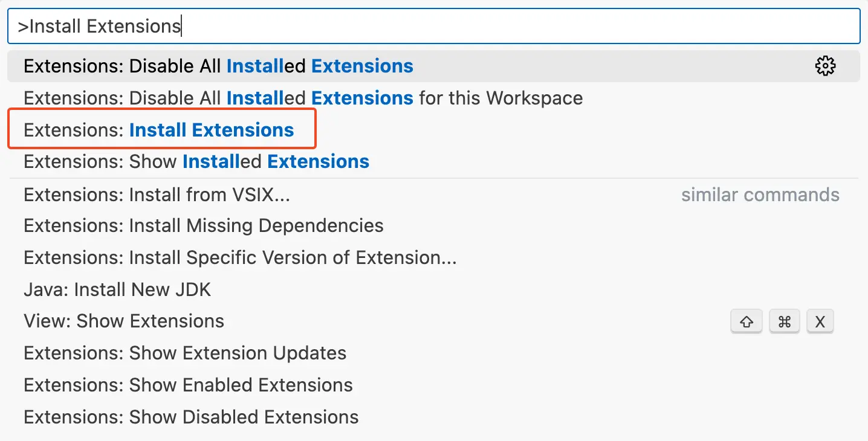
Task: Place cursor at end of typed query text
Action: tap(181, 27)
